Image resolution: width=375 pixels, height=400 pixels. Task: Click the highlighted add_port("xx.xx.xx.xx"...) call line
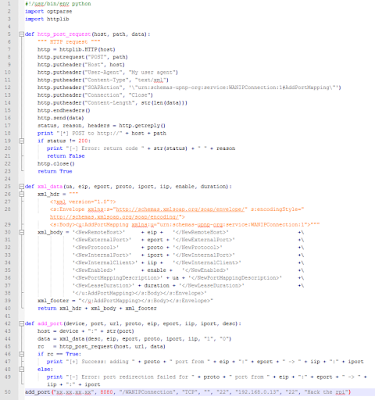point(188,392)
